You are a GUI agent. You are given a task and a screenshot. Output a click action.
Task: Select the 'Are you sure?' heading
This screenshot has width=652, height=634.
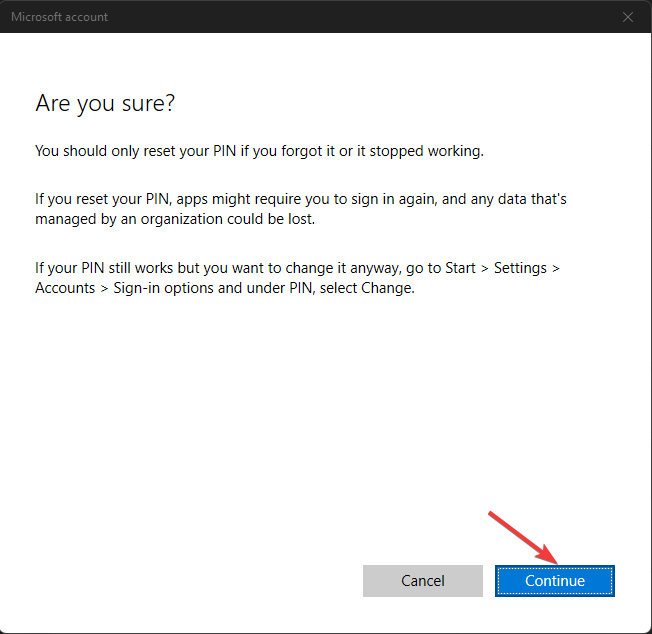tap(105, 103)
